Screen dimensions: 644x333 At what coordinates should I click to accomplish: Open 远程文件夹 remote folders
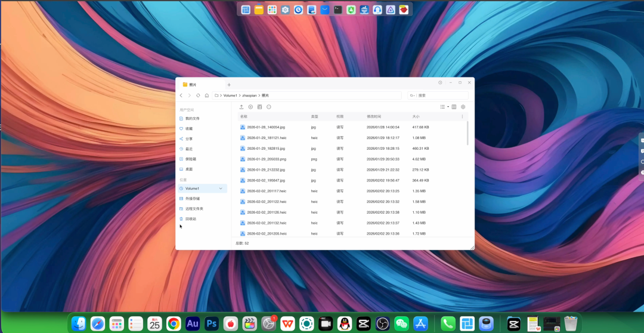pyautogui.click(x=202, y=209)
